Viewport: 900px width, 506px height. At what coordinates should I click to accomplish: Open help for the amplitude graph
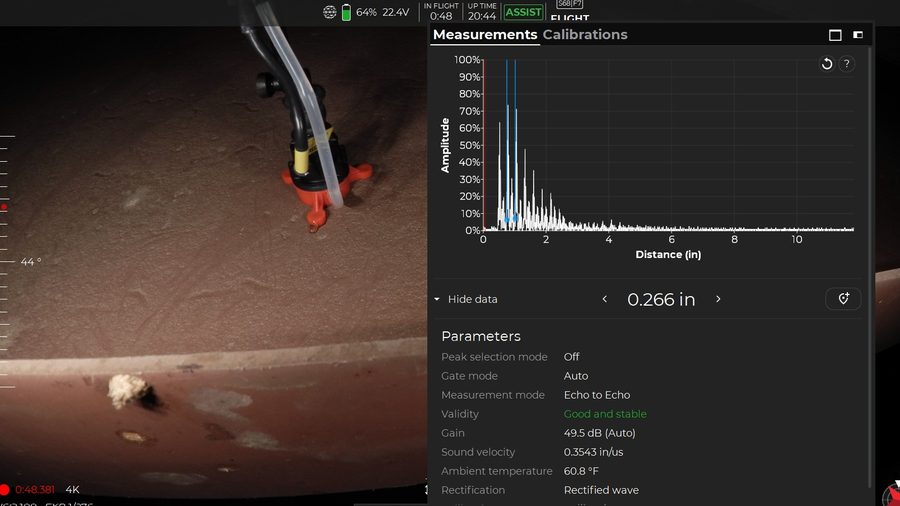pos(847,64)
